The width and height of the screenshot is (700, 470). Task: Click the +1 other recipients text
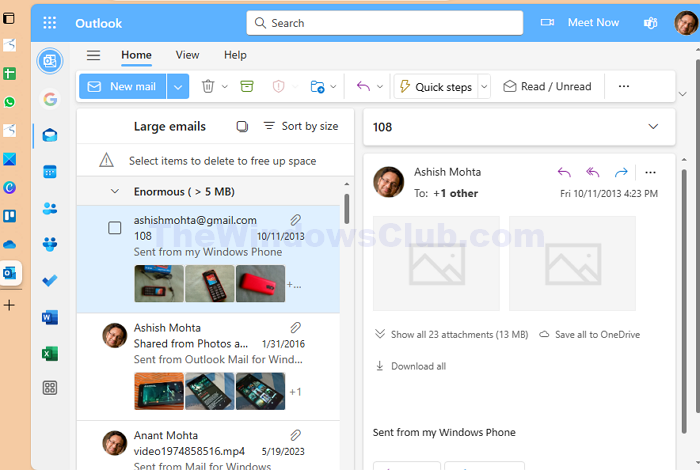click(x=455, y=193)
